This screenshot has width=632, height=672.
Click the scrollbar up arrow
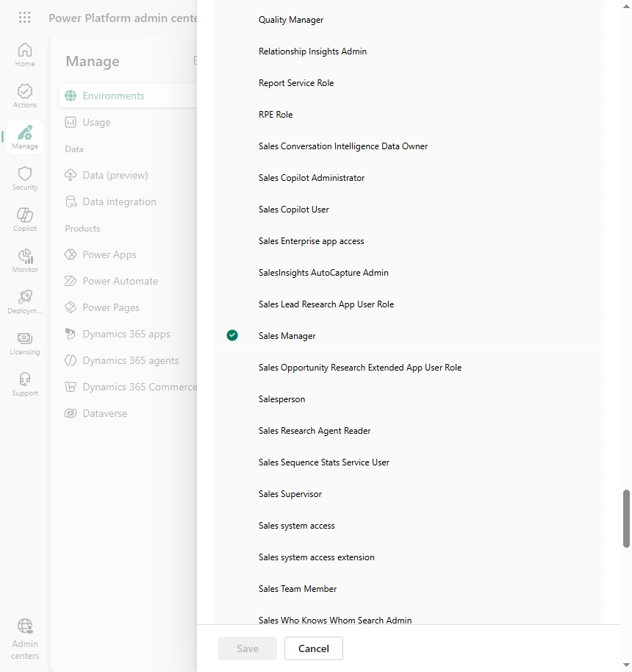pyautogui.click(x=626, y=6)
